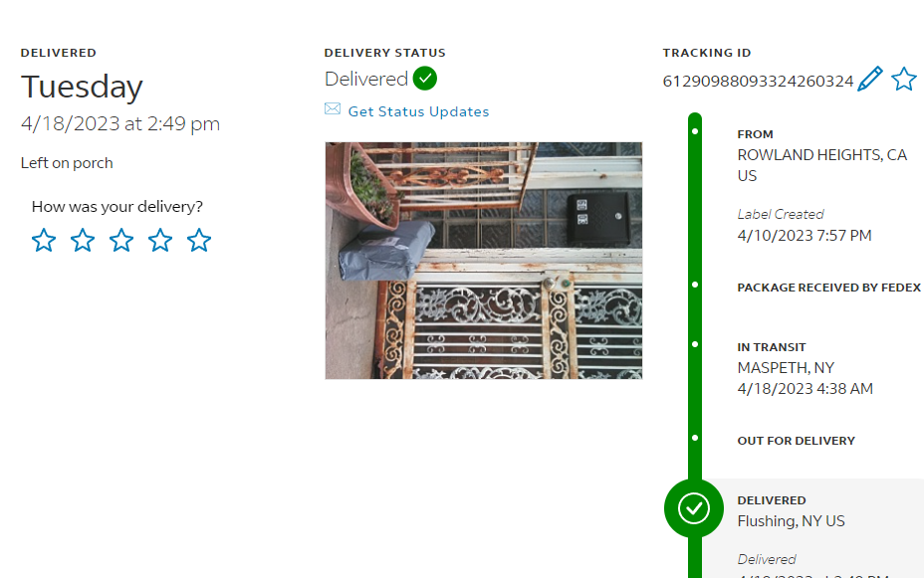Open the Get Status Updates link
Screen dimensions: 924x578
418,111
